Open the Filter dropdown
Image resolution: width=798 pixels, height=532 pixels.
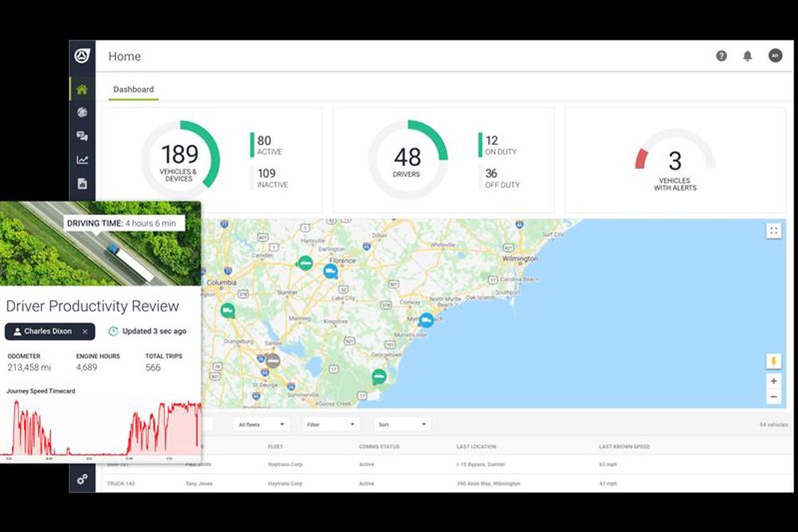(331, 424)
